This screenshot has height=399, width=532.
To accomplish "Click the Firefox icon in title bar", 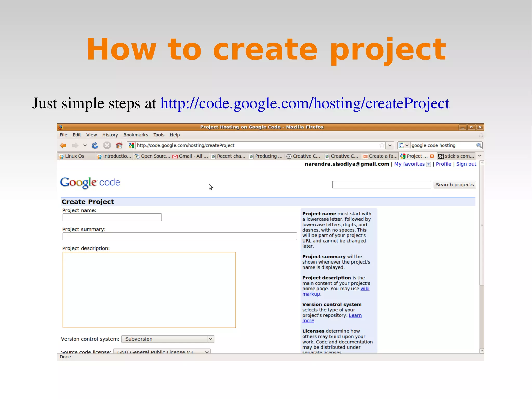I will point(61,127).
